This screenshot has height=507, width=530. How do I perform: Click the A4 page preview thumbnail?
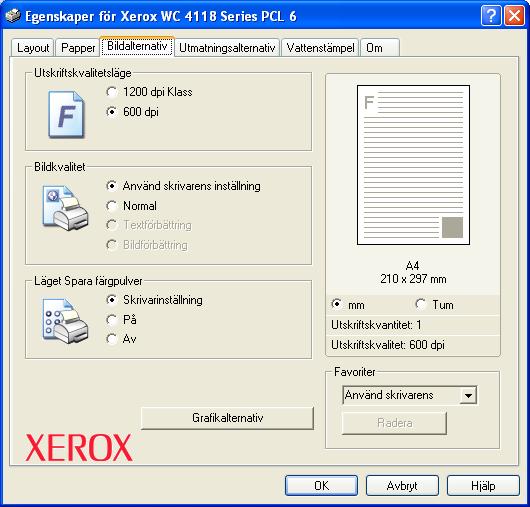click(x=413, y=165)
